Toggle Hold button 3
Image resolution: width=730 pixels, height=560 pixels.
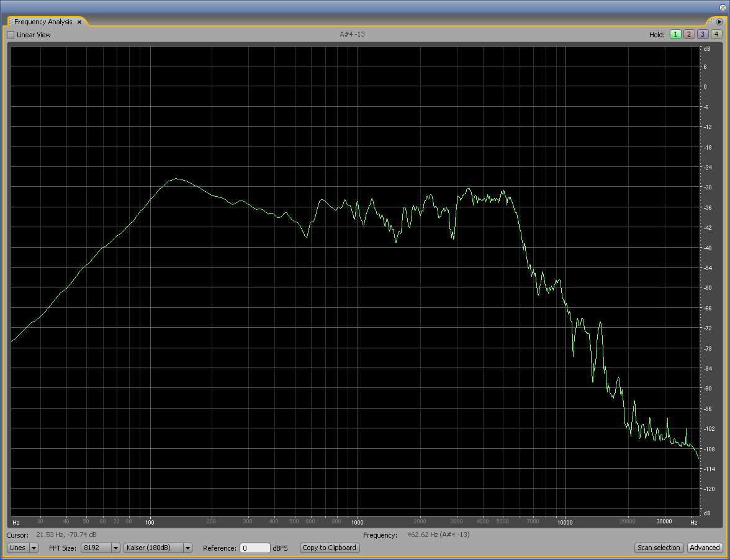click(x=703, y=34)
